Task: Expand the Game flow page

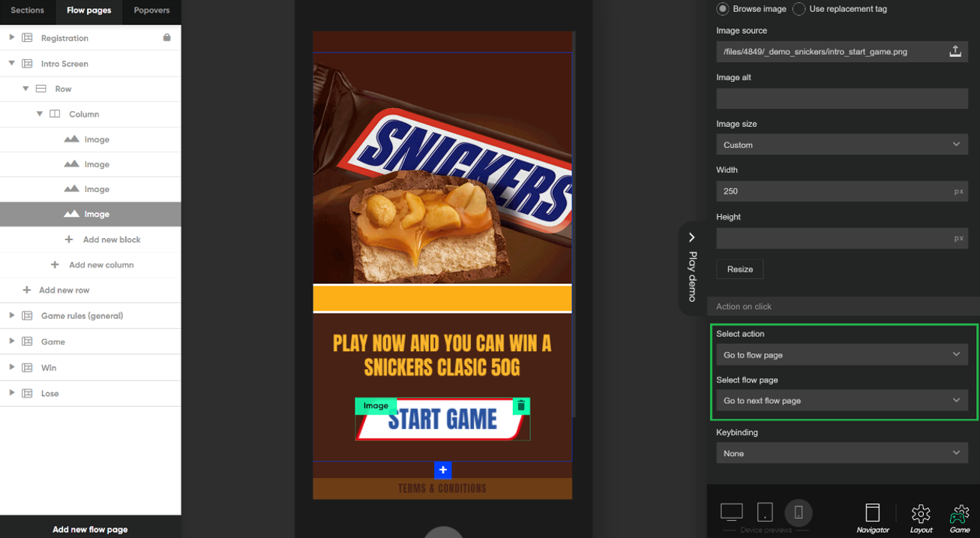Action: [x=11, y=341]
